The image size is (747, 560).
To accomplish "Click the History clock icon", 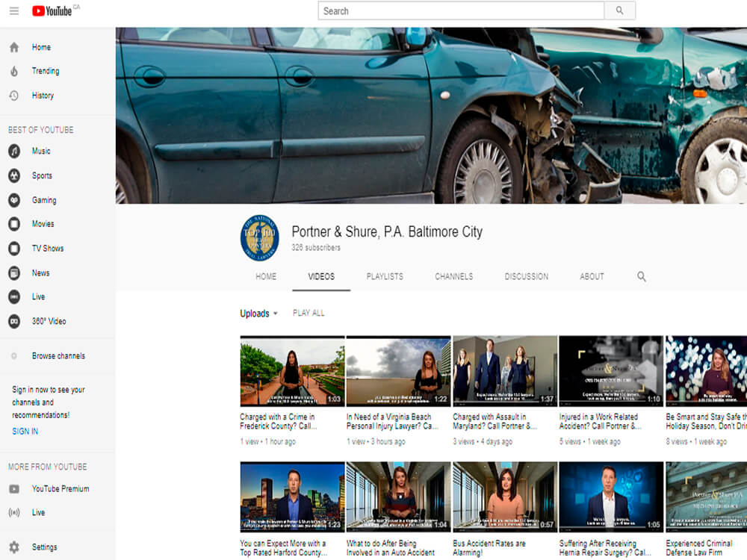I will tap(14, 96).
